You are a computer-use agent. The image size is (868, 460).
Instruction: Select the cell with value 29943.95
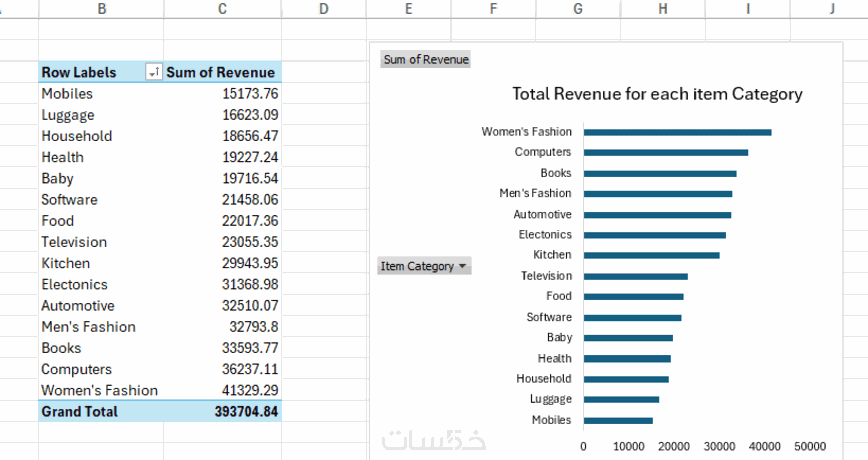tap(223, 263)
